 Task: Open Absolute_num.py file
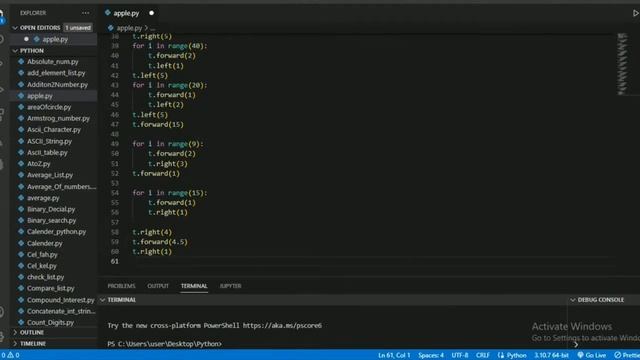coord(53,62)
